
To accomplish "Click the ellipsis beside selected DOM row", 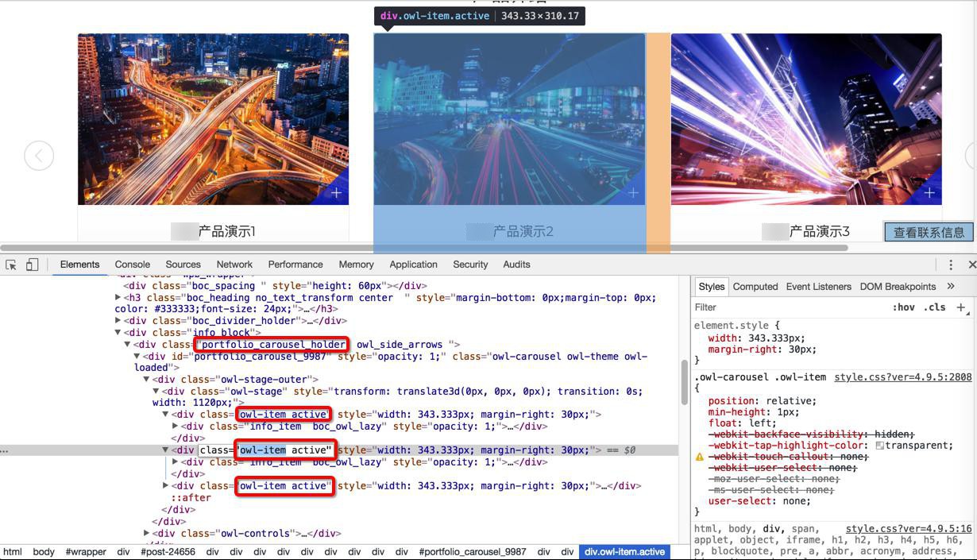I will pyautogui.click(x=5, y=450).
